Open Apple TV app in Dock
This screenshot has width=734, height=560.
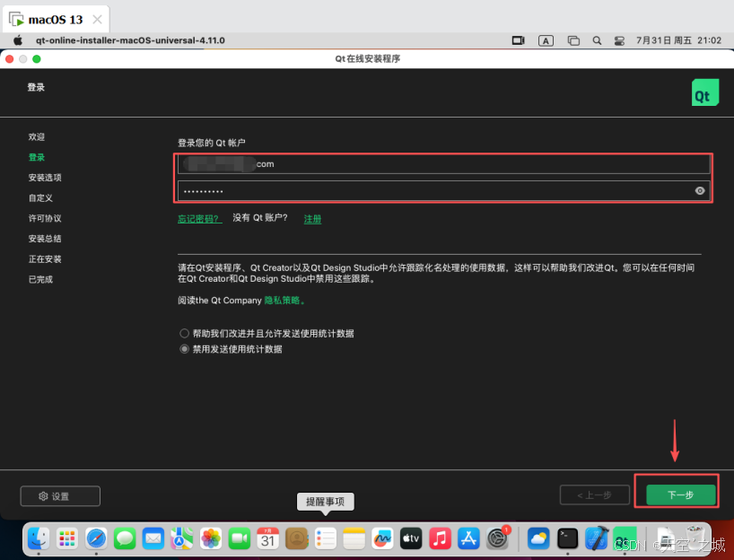pyautogui.click(x=411, y=538)
